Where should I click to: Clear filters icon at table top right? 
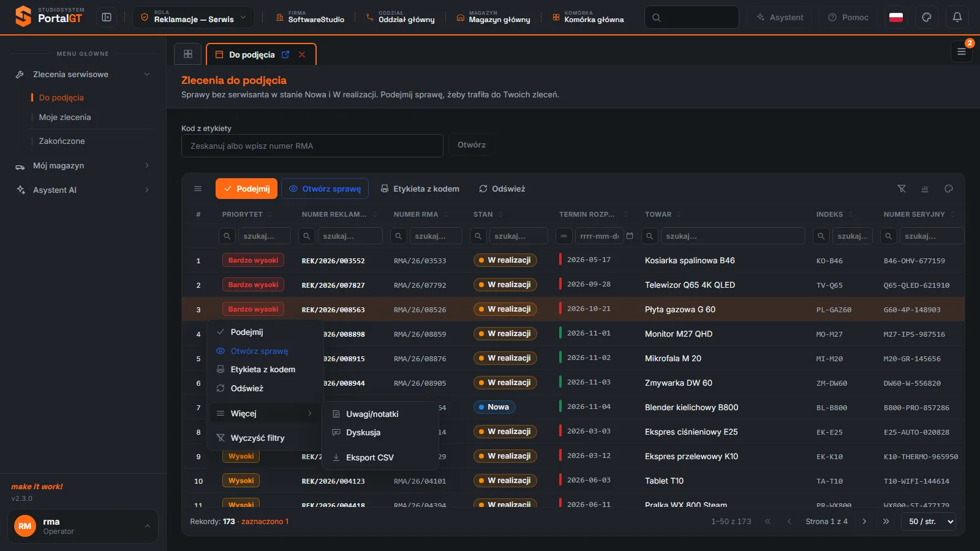[x=902, y=189]
